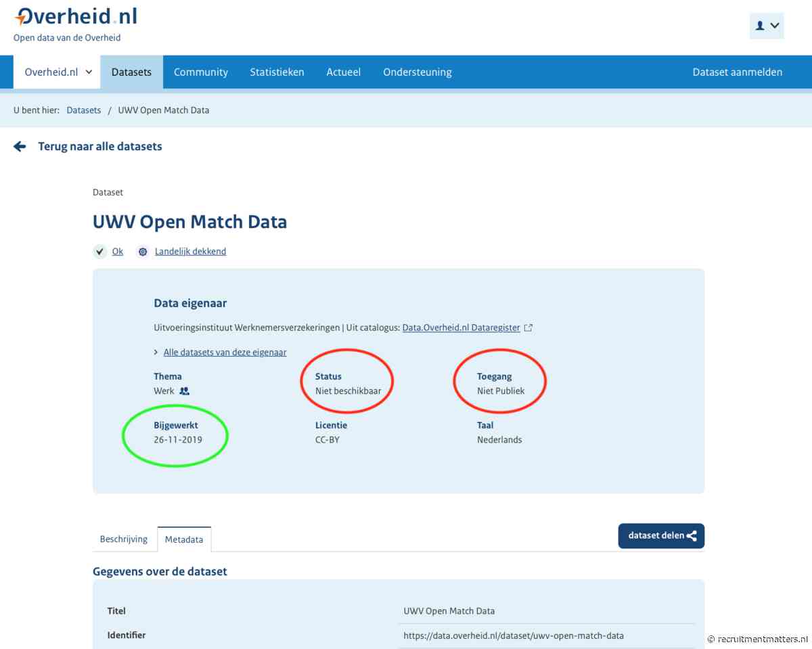This screenshot has width=812, height=649.
Task: Open the Datasets navigation tab
Action: coord(131,72)
